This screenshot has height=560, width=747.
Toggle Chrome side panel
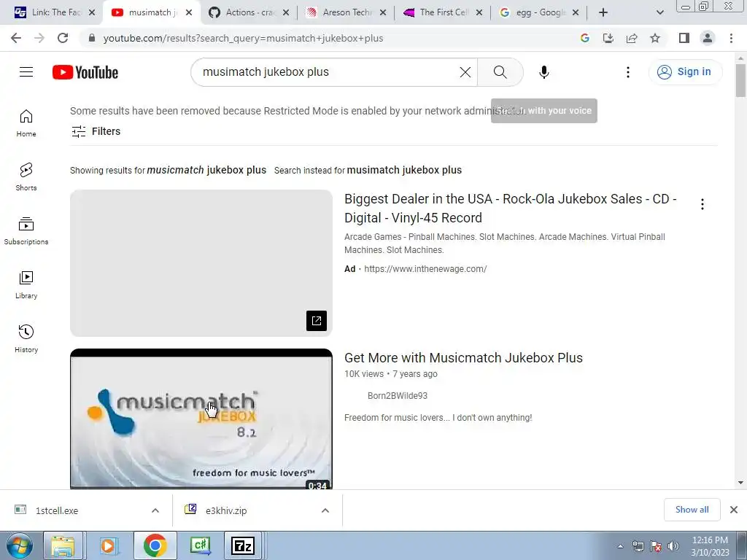coord(684,38)
